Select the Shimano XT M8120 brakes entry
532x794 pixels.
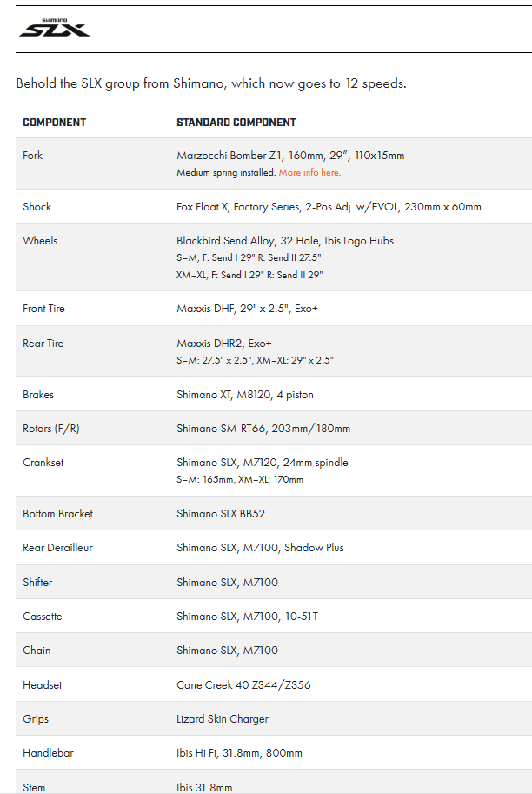244,395
